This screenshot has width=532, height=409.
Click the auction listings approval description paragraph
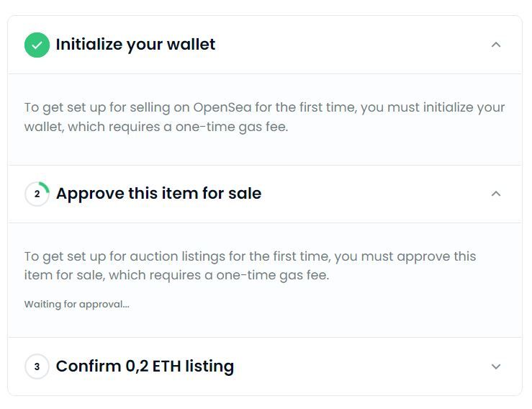pyautogui.click(x=250, y=266)
